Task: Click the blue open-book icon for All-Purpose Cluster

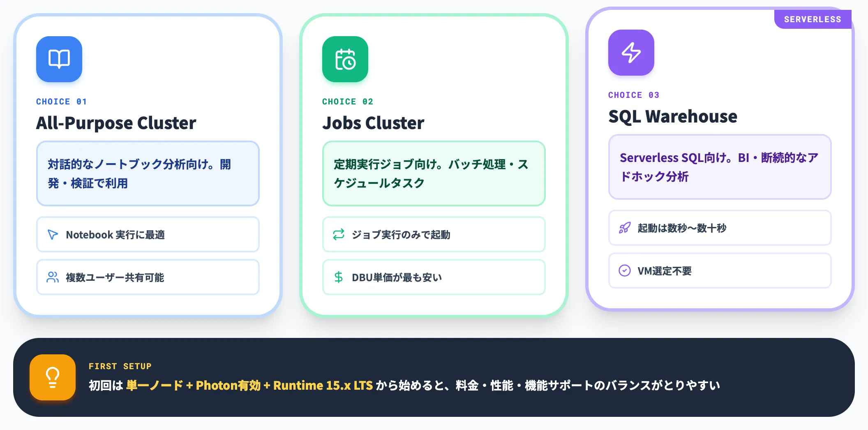Action: coord(59,59)
